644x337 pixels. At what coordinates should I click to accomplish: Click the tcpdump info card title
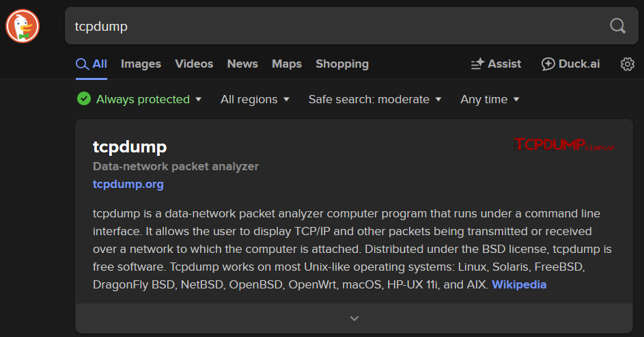click(130, 147)
